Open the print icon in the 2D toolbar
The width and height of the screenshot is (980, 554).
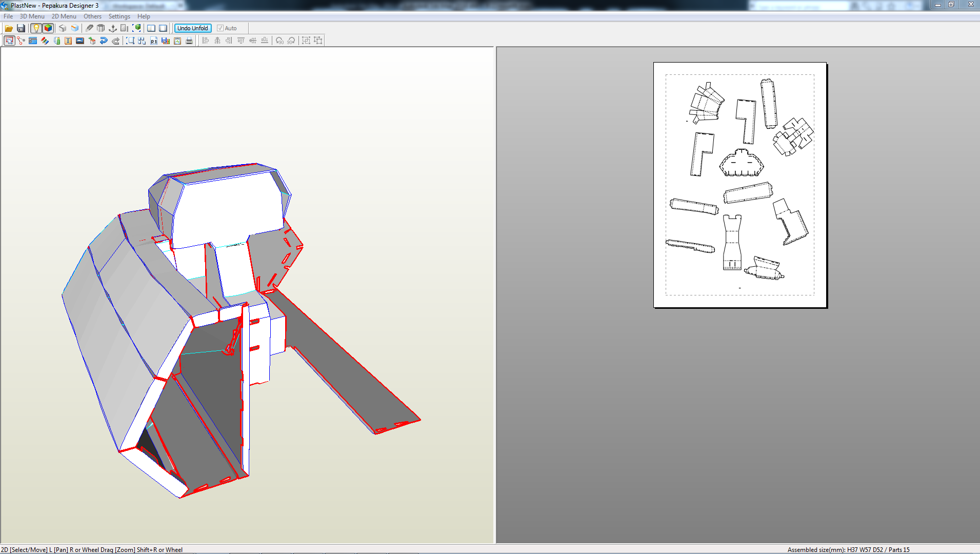189,41
